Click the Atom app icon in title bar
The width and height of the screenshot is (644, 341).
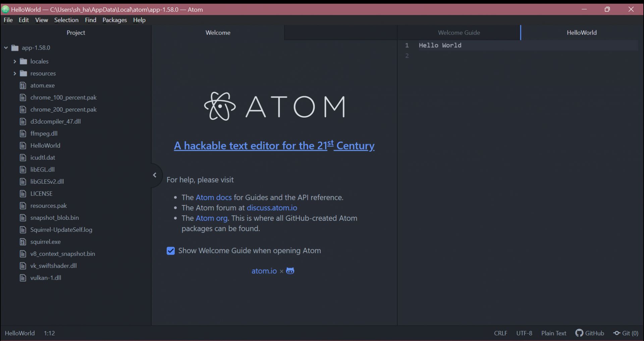click(5, 9)
